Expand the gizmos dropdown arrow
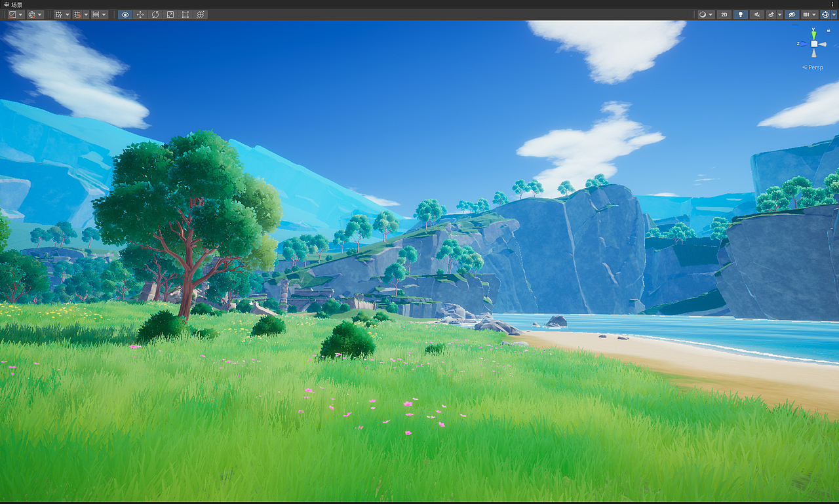839x504 pixels. (834, 14)
